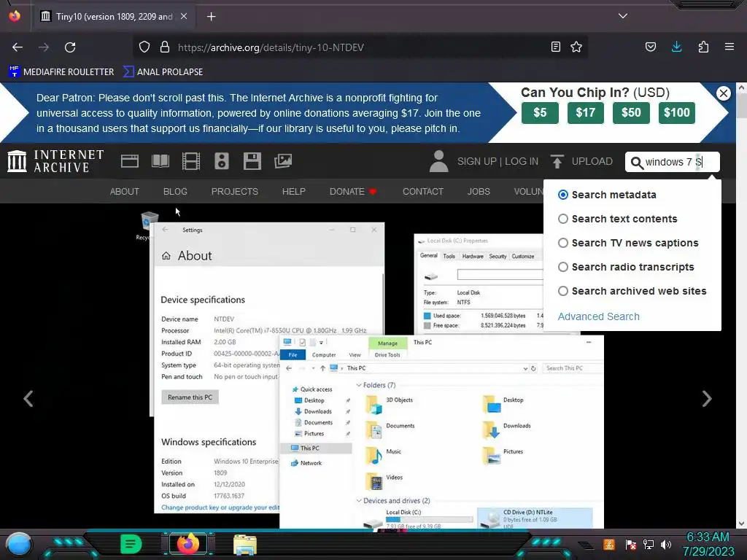Open the volume speaker tray icon

click(666, 544)
